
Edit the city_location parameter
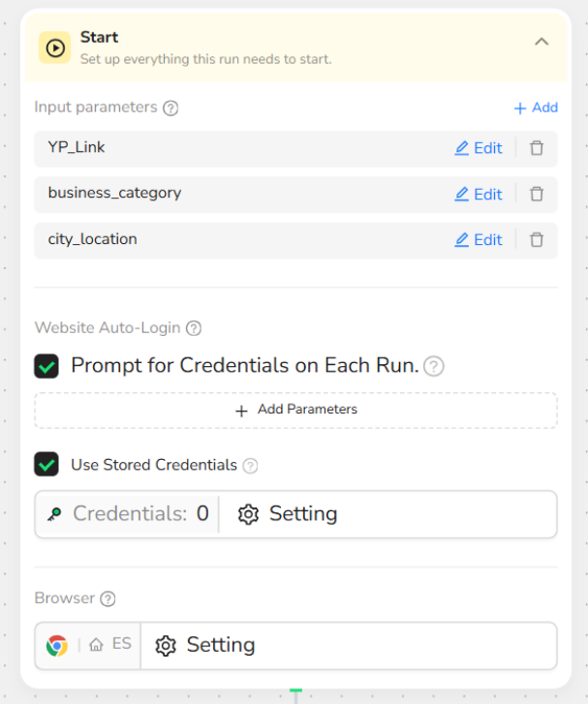(x=479, y=239)
